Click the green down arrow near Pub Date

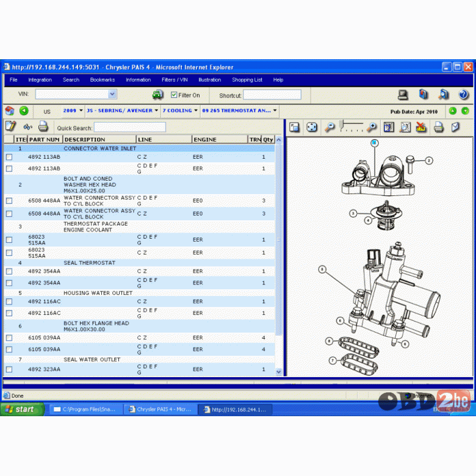pos(465,111)
